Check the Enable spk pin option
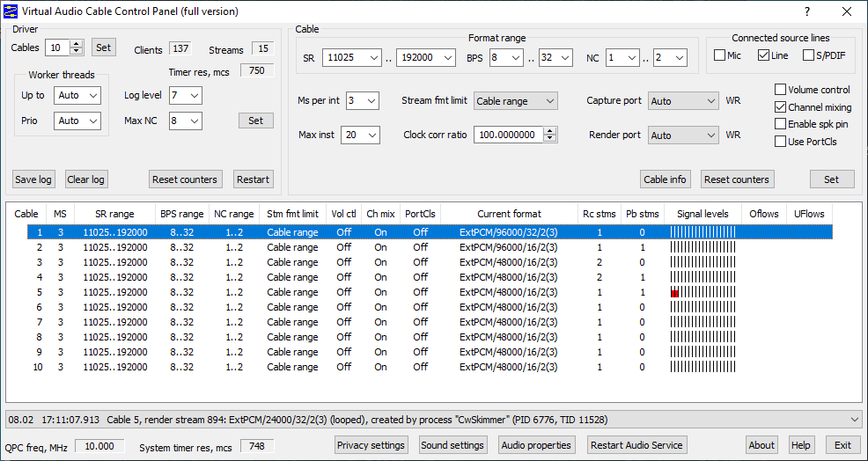 781,124
